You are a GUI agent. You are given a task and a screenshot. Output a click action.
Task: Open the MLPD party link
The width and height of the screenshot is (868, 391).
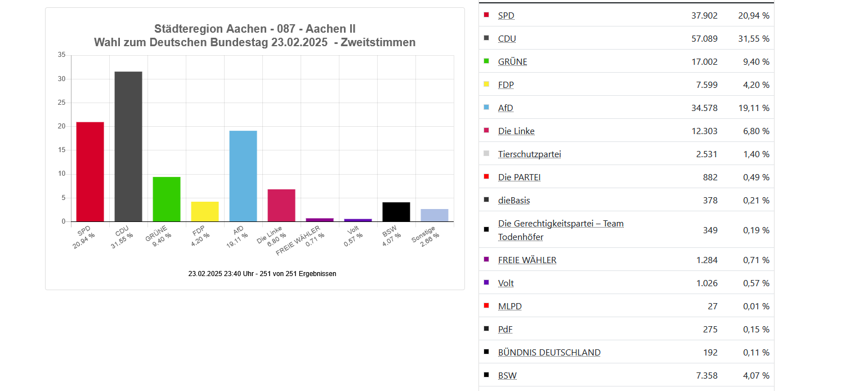point(509,306)
